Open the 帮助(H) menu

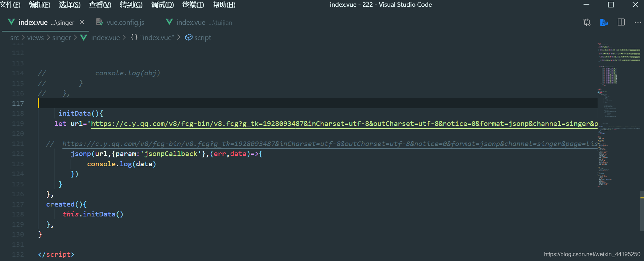pos(224,5)
